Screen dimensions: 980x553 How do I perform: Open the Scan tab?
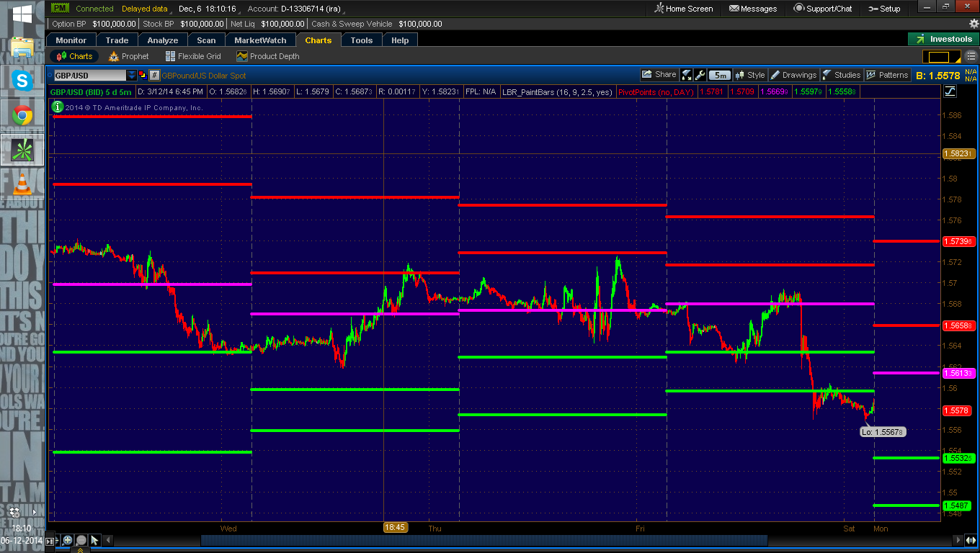206,40
